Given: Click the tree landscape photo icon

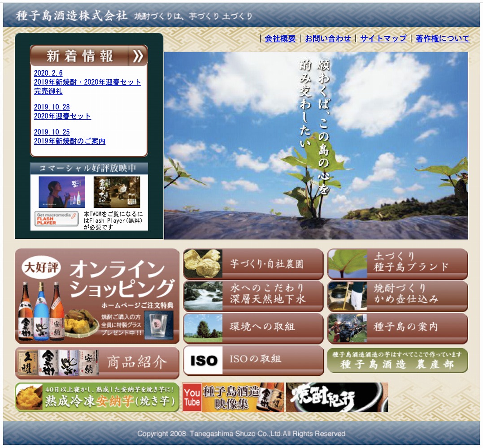Looking at the screenshot, I should 203,328.
